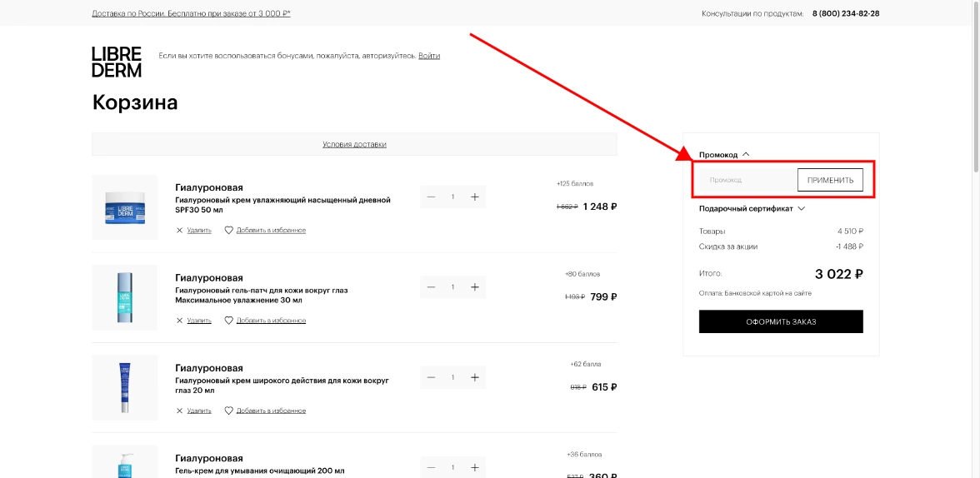
Task: Click heart icon for the 20 ml eye cream
Action: click(x=228, y=411)
